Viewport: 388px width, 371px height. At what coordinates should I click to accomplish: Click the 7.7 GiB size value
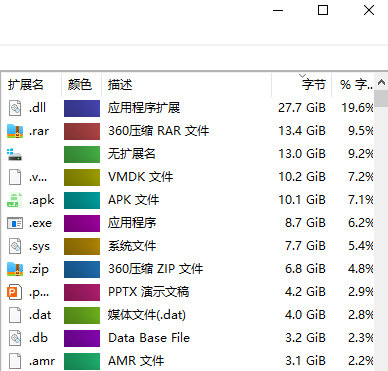click(305, 246)
